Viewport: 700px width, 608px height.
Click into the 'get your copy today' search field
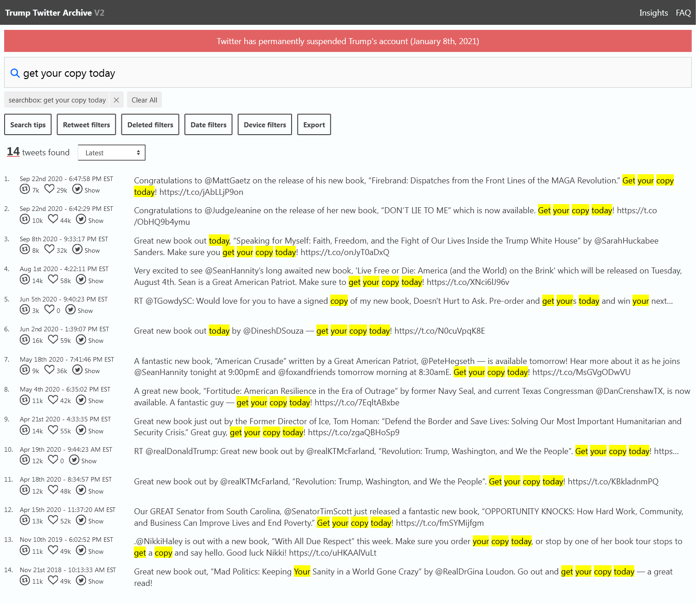click(x=348, y=73)
